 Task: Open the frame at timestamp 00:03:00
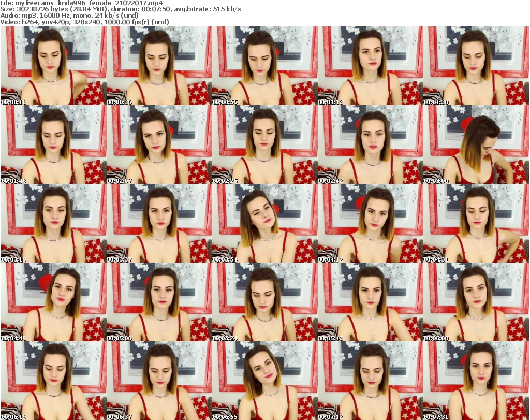tap(476, 144)
